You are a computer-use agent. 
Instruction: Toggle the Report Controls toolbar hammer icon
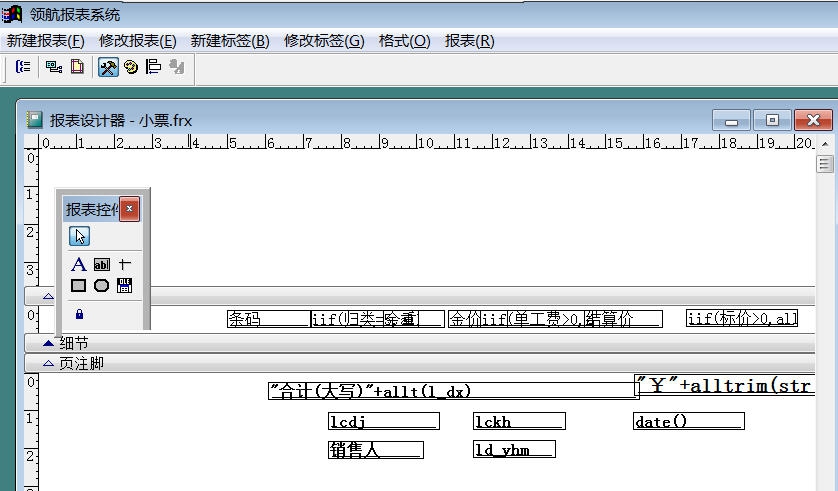coord(108,67)
